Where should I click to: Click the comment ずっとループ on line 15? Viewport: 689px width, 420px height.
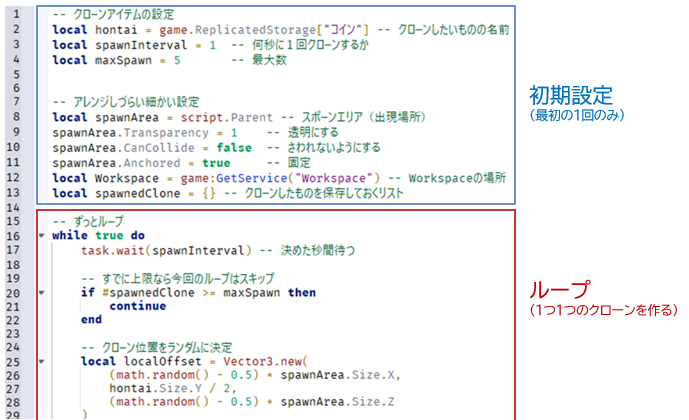point(98,221)
